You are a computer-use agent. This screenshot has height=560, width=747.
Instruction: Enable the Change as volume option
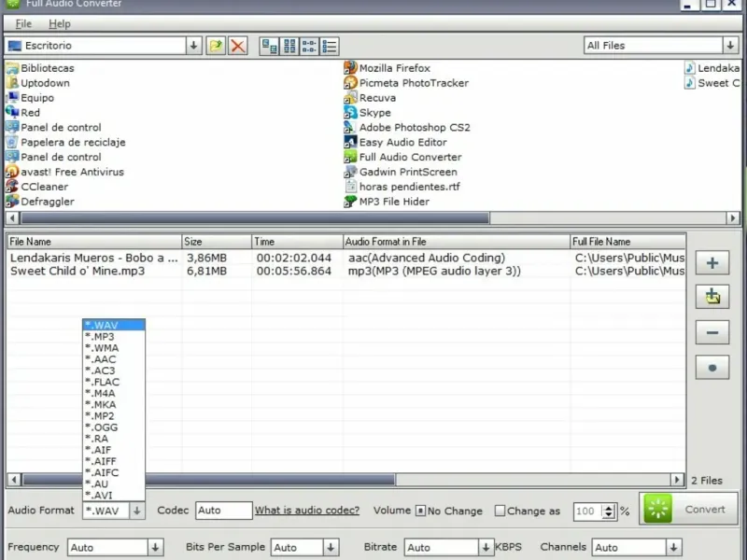click(x=500, y=511)
